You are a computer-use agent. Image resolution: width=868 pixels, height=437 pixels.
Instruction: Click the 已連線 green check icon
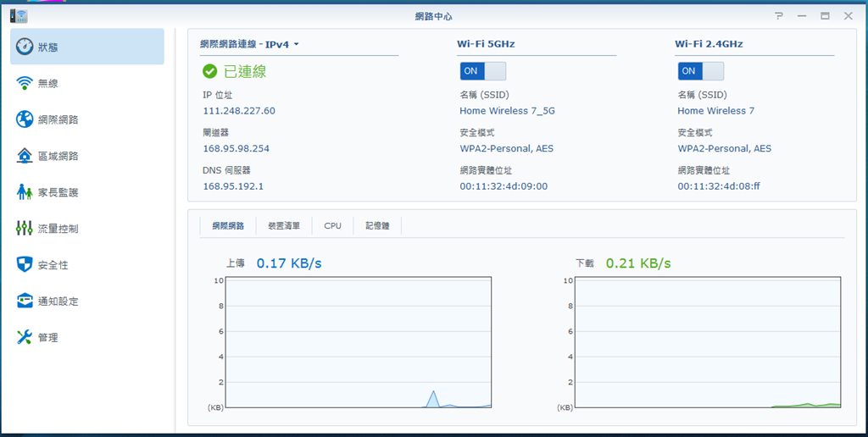pyautogui.click(x=210, y=71)
